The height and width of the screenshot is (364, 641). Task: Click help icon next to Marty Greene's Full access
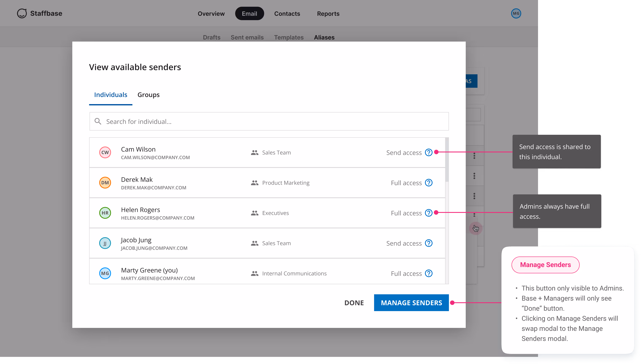coord(429,273)
